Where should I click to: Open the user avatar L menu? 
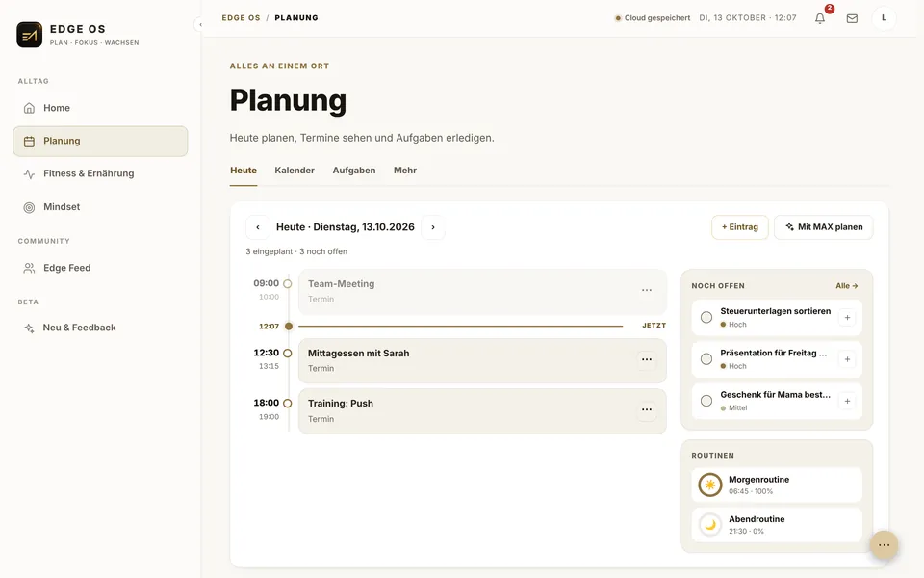click(x=884, y=18)
